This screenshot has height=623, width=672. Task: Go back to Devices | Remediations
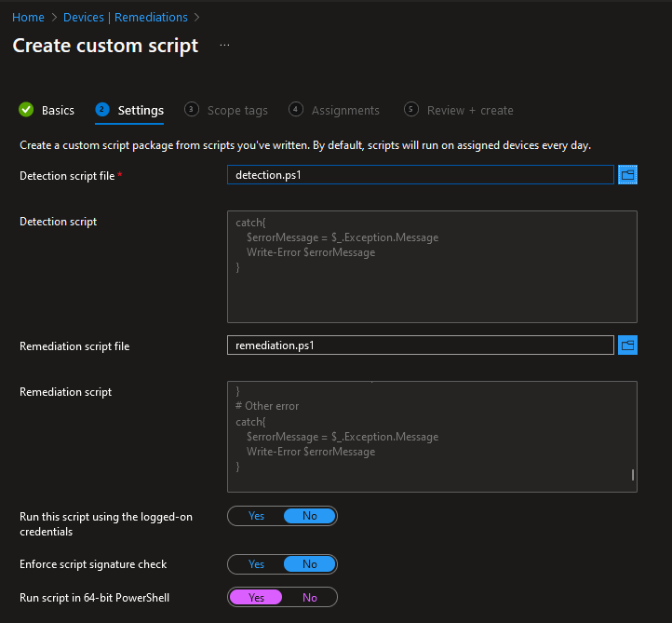(126, 17)
